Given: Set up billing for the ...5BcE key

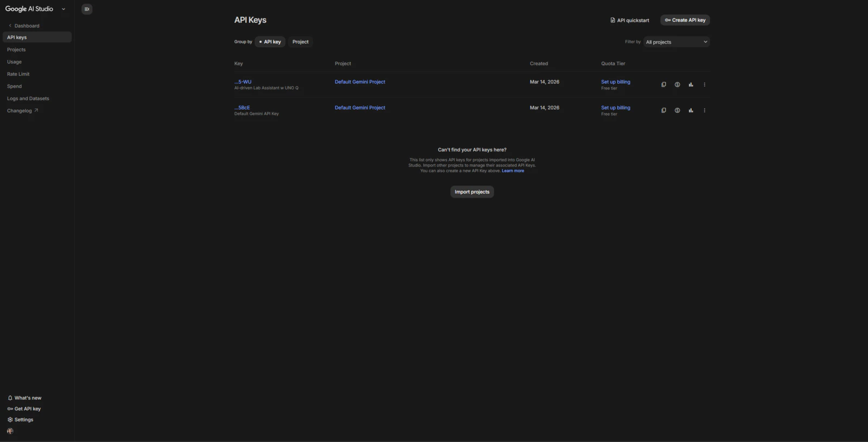Looking at the screenshot, I should (616, 108).
